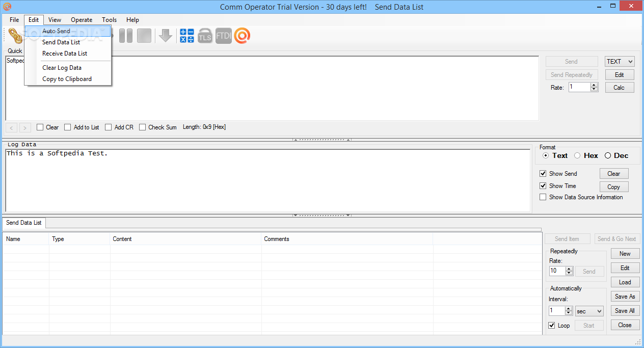Switch to the Send Data List tab
The image size is (644, 348).
[x=24, y=223]
